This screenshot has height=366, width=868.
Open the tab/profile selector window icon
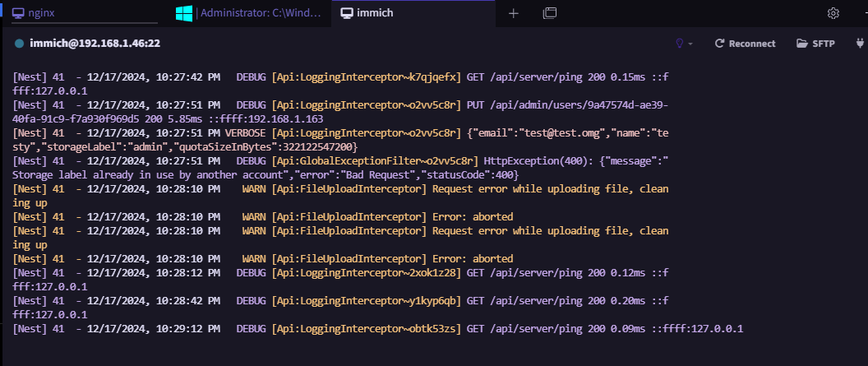pyautogui.click(x=550, y=13)
